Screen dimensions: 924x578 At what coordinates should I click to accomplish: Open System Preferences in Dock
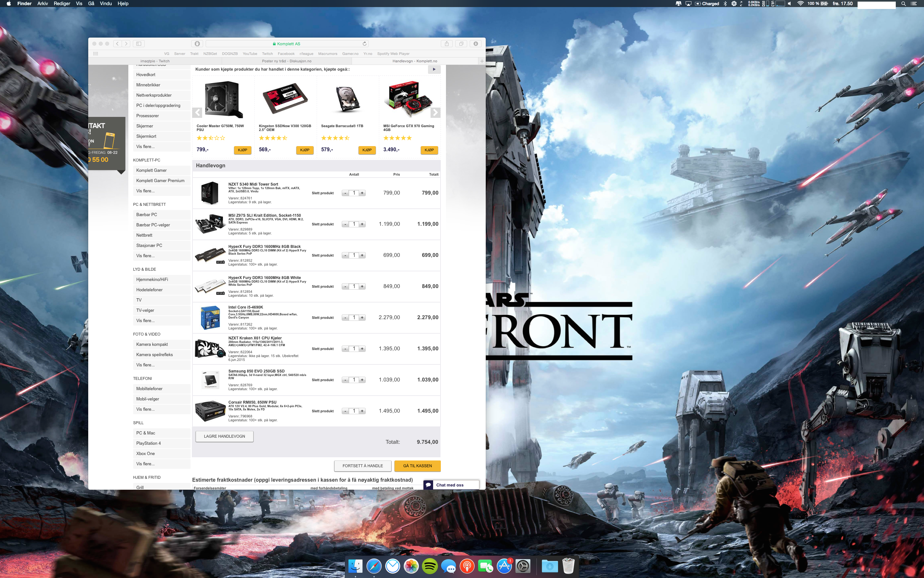523,566
